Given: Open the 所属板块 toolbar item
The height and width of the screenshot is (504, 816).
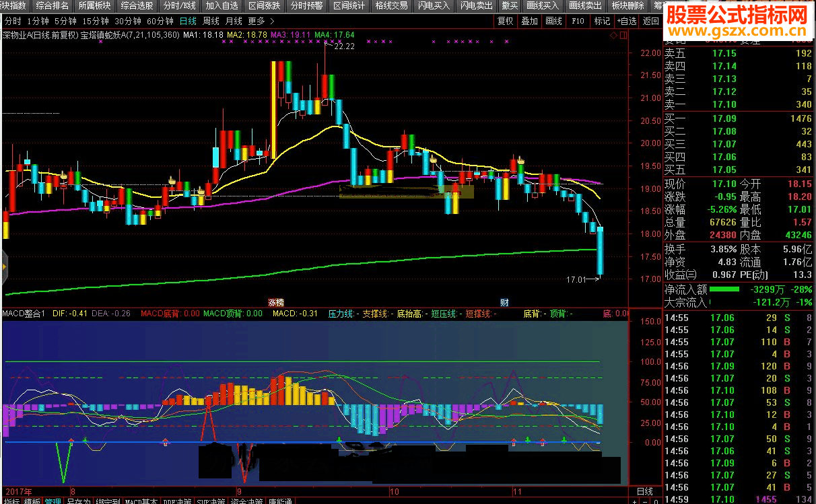Looking at the screenshot, I should point(94,5).
